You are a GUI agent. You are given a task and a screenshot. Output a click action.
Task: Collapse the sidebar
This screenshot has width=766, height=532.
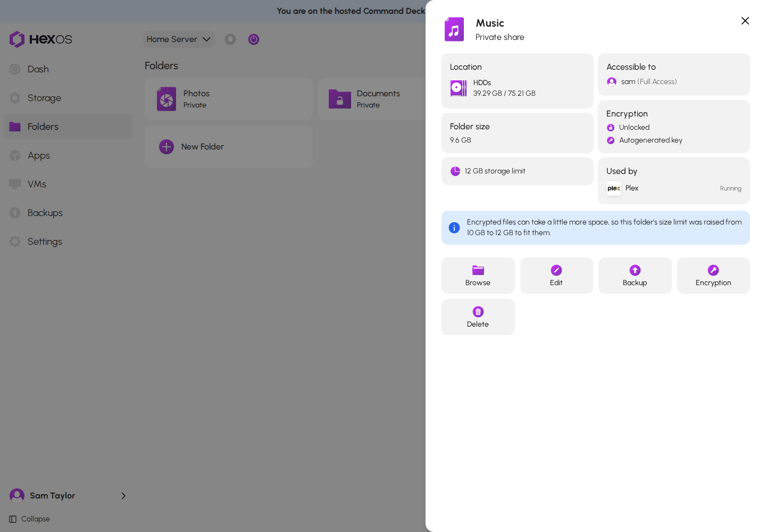point(30,519)
